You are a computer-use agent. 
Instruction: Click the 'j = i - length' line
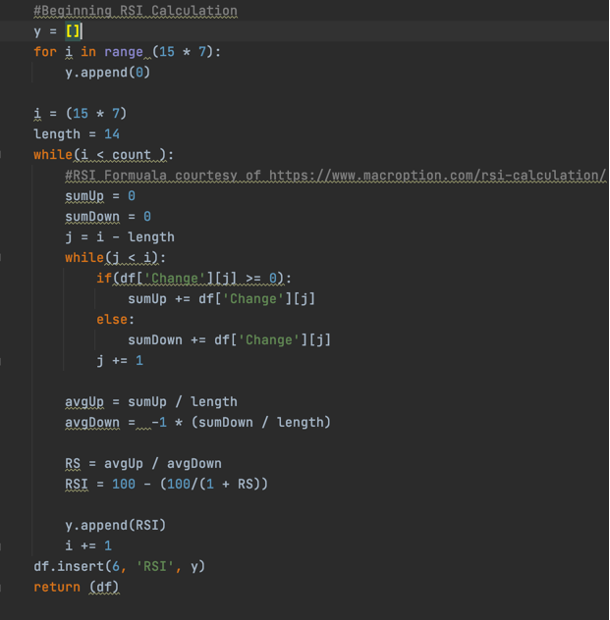coord(120,237)
